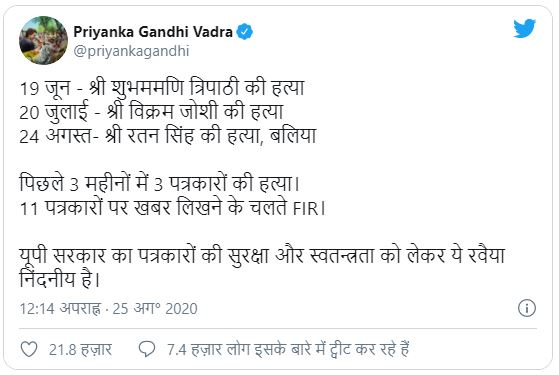Click the reply speech bubble icon
Image resolution: width=559 pixels, height=375 pixels.
click(147, 349)
